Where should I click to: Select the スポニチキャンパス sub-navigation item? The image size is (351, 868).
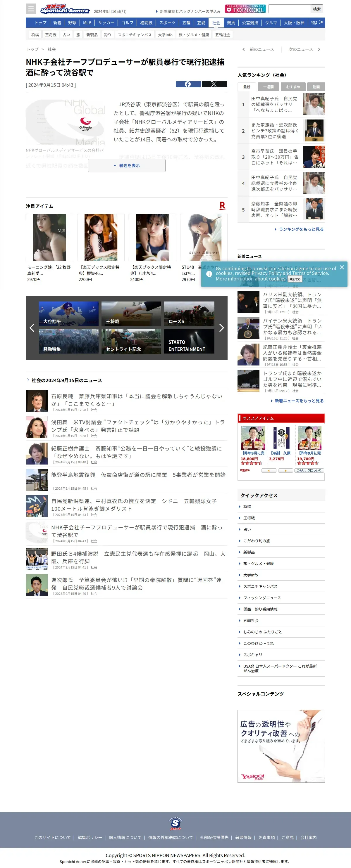(x=135, y=35)
